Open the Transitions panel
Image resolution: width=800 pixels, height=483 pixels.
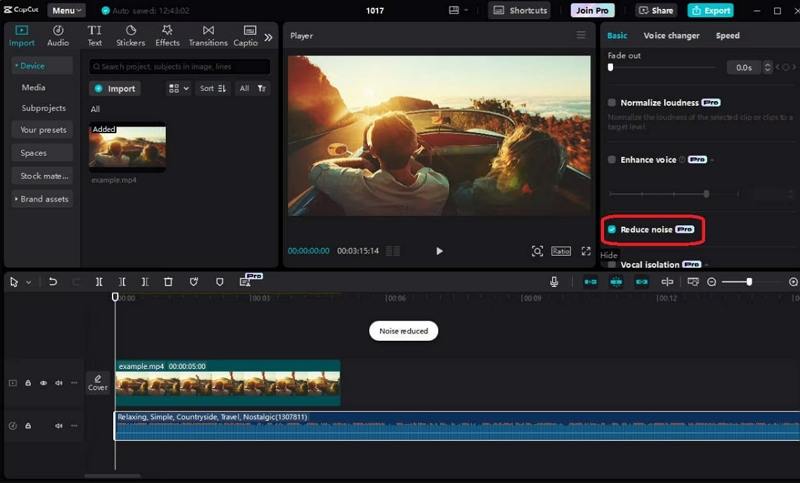[208, 36]
